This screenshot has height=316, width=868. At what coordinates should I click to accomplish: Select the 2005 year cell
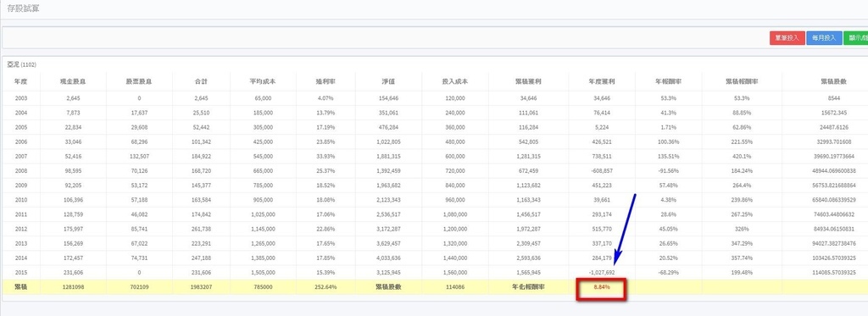(21, 127)
